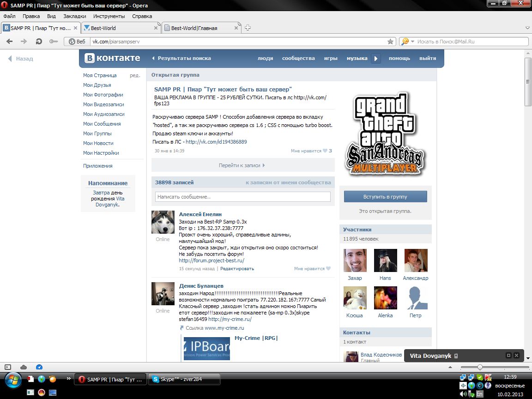Bookmark page with the star icon
The height and width of the screenshot is (399, 532).
(391, 42)
